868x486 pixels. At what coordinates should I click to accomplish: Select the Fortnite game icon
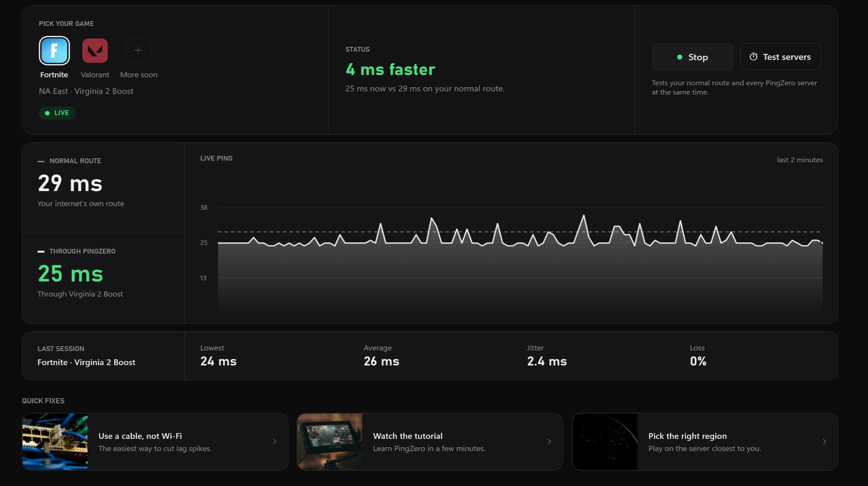(x=54, y=51)
